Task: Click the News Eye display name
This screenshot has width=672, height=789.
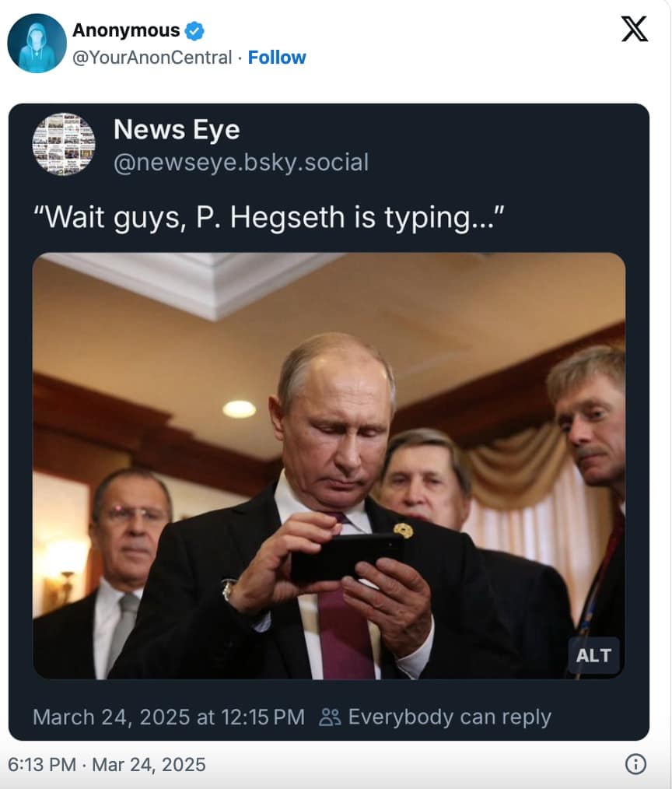Action: pyautogui.click(x=177, y=129)
